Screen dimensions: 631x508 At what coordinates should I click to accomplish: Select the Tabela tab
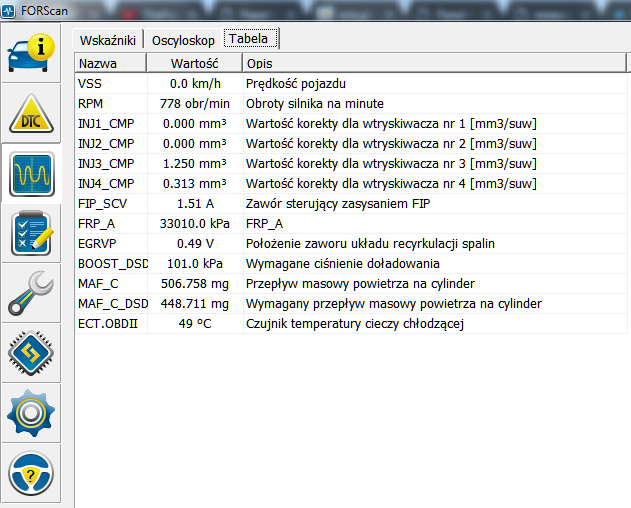point(250,39)
